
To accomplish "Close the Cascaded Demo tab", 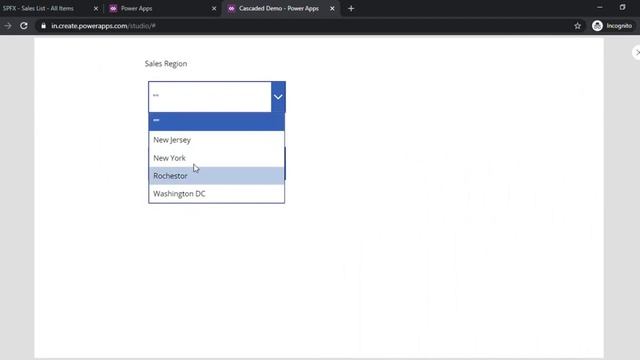I will (x=332, y=9).
